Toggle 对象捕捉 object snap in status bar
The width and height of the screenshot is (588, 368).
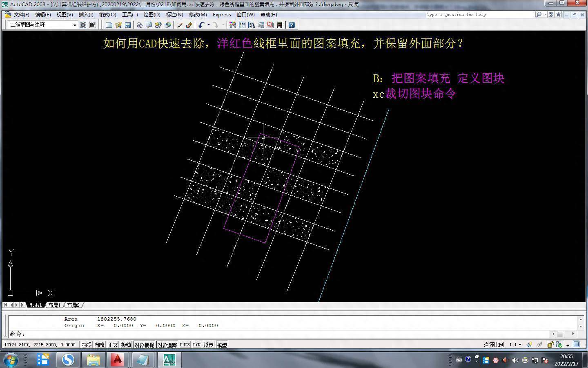pos(144,345)
